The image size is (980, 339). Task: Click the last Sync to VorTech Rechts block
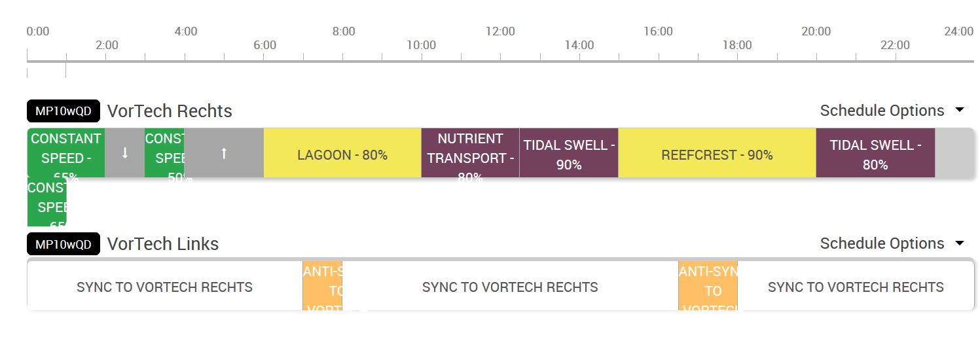click(x=856, y=287)
